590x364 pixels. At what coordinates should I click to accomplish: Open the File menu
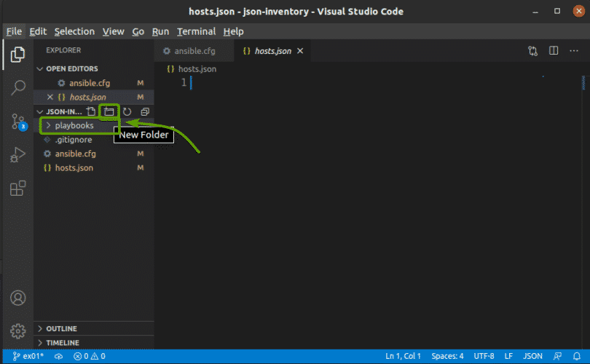tap(14, 31)
